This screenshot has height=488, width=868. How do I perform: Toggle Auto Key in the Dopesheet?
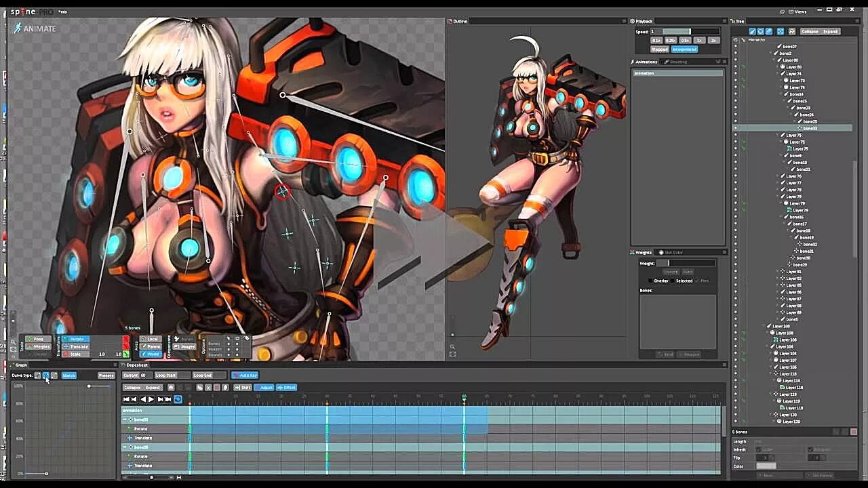245,375
